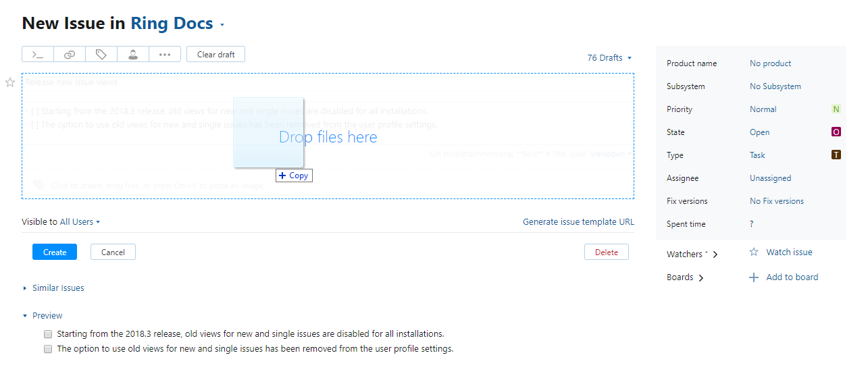
Task: Select the No Fix versions value
Action: (x=777, y=201)
